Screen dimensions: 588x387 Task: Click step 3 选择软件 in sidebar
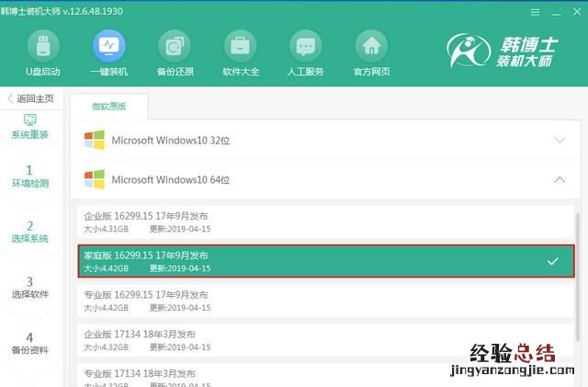(x=30, y=288)
